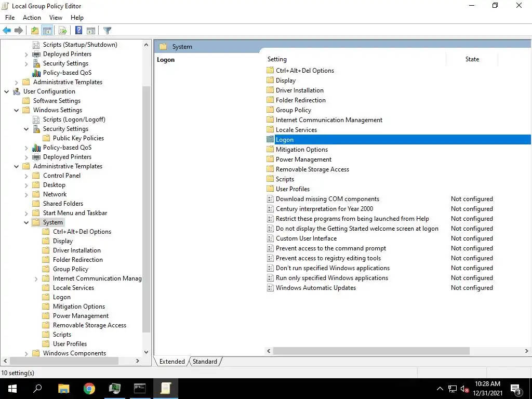Screen dimensions: 532x399
Task: Click the volume muted tray icon
Action: pos(464,389)
